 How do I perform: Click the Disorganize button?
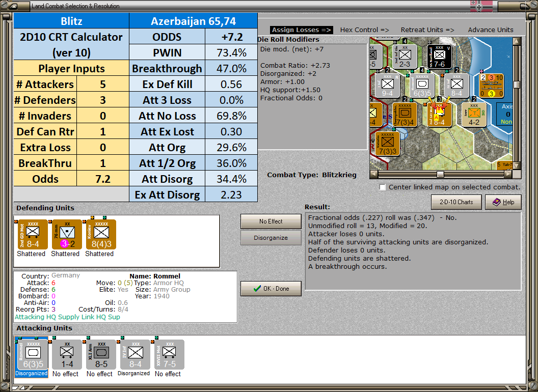tap(271, 238)
